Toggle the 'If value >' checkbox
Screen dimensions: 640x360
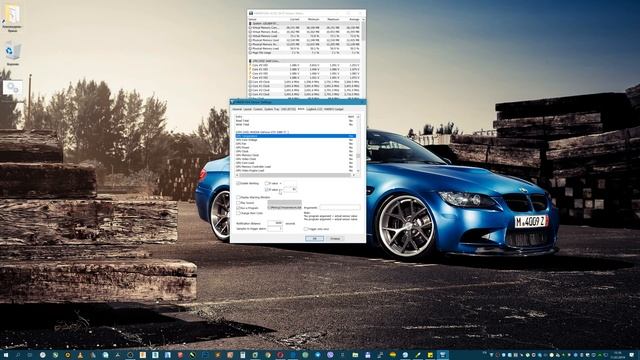click(267, 190)
